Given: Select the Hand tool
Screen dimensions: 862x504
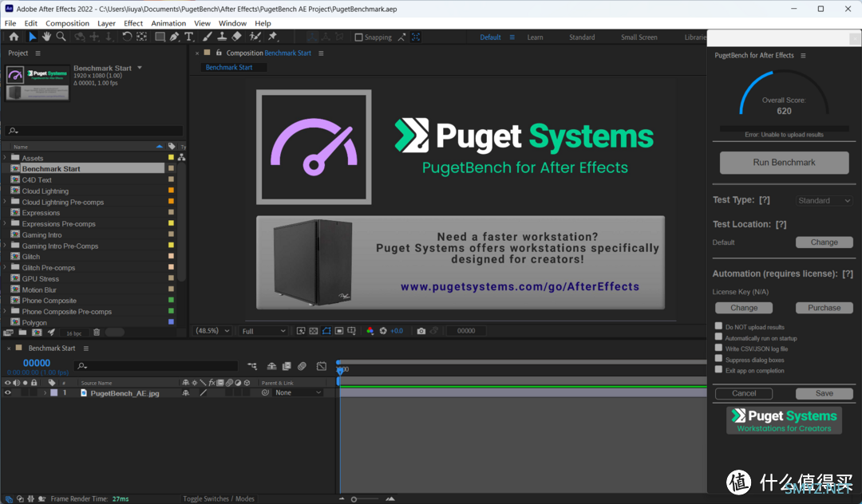Looking at the screenshot, I should pyautogui.click(x=47, y=37).
